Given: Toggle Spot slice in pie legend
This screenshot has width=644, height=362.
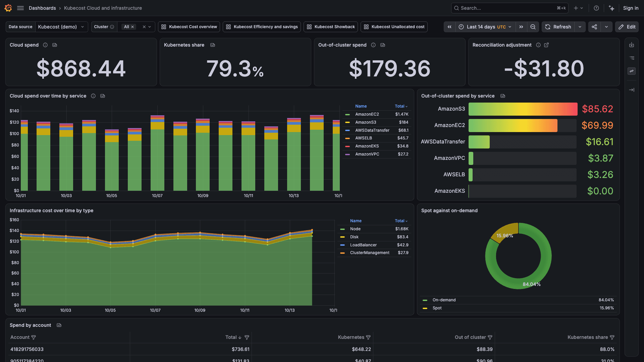Looking at the screenshot, I should [x=437, y=308].
